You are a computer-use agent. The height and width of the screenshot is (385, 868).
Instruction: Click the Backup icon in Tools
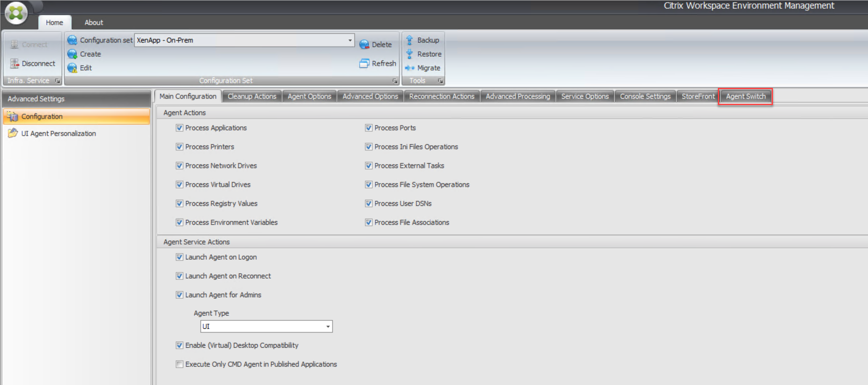tap(409, 40)
